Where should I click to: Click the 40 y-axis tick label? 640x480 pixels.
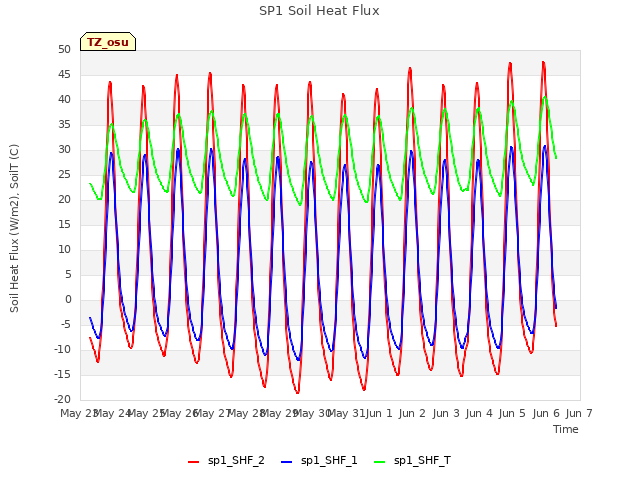pyautogui.click(x=64, y=100)
